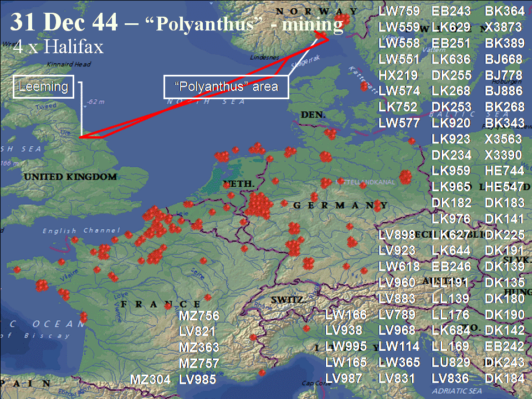
Task: Click serial DK141
Action: [x=504, y=219]
